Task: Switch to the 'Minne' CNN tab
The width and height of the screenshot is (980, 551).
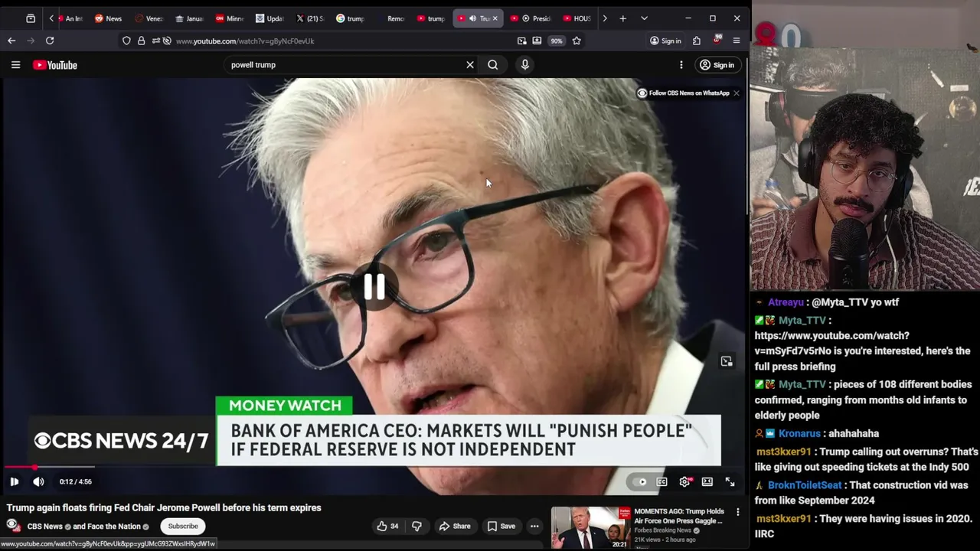Action: (x=230, y=18)
